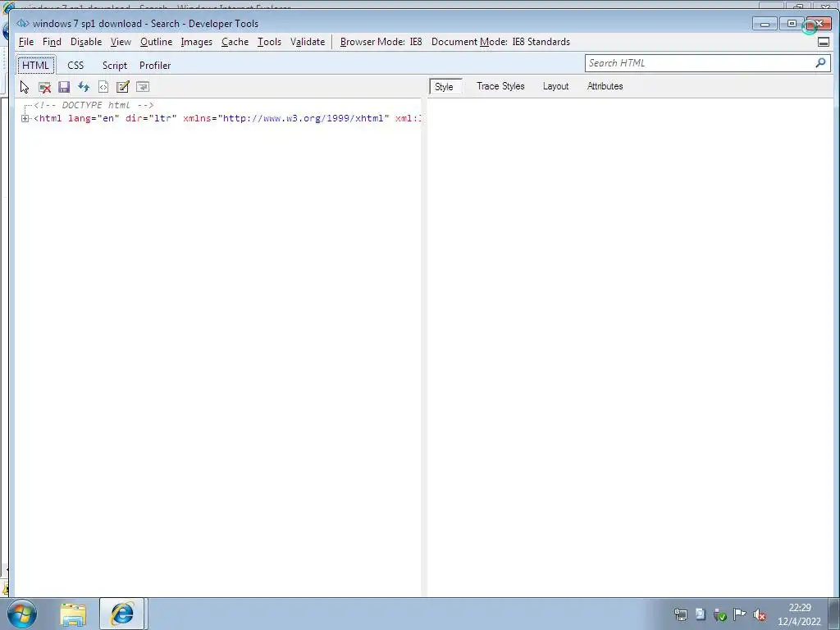Click the network tray icon
Image resolution: width=840 pixels, height=630 pixels.
[680, 614]
